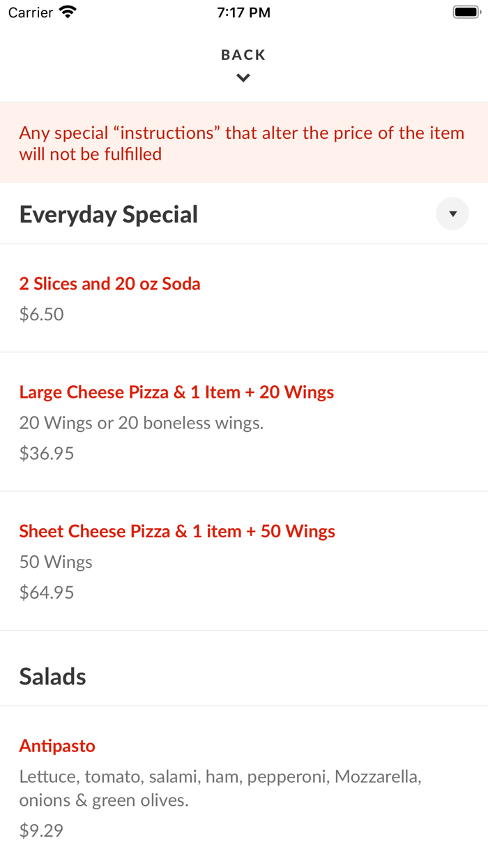Screen dimensions: 488x868
Task: Tap the $6.50 price
Action: point(42,314)
